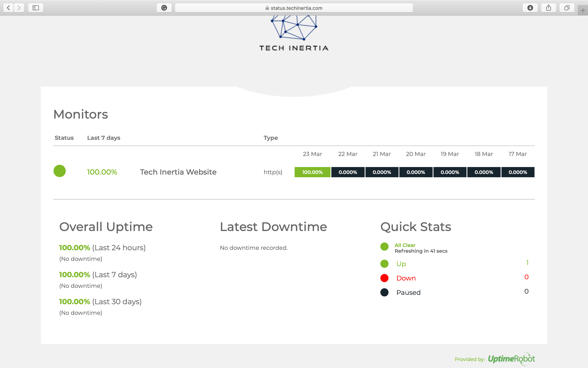The height and width of the screenshot is (368, 588).
Task: Click the red Down status dot
Action: (384, 278)
